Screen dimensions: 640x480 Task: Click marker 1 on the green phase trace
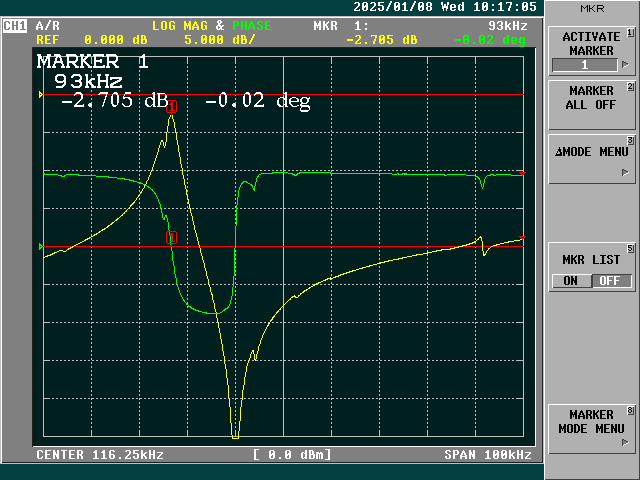[x=172, y=237]
